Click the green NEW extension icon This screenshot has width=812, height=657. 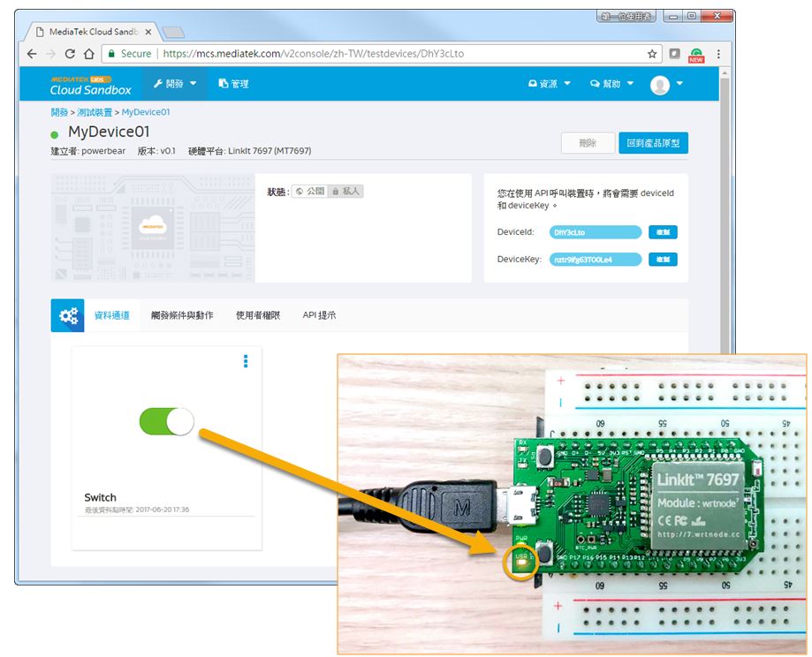696,55
